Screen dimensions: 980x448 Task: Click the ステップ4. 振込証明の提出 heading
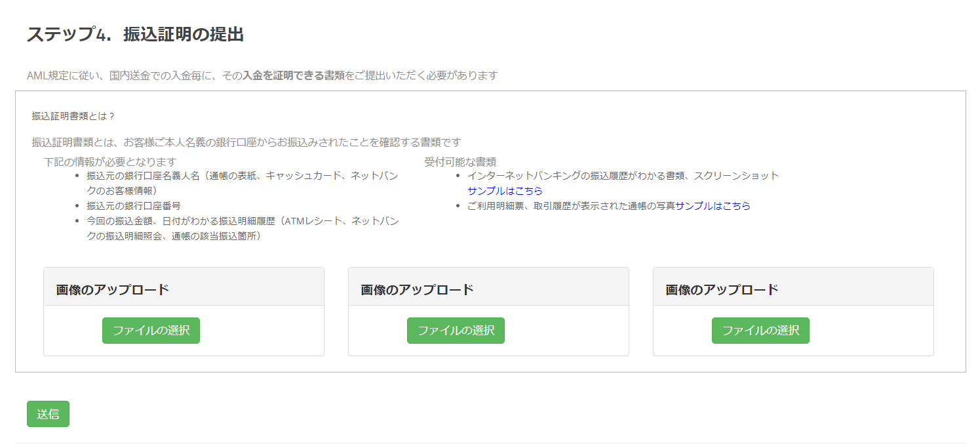tap(135, 35)
